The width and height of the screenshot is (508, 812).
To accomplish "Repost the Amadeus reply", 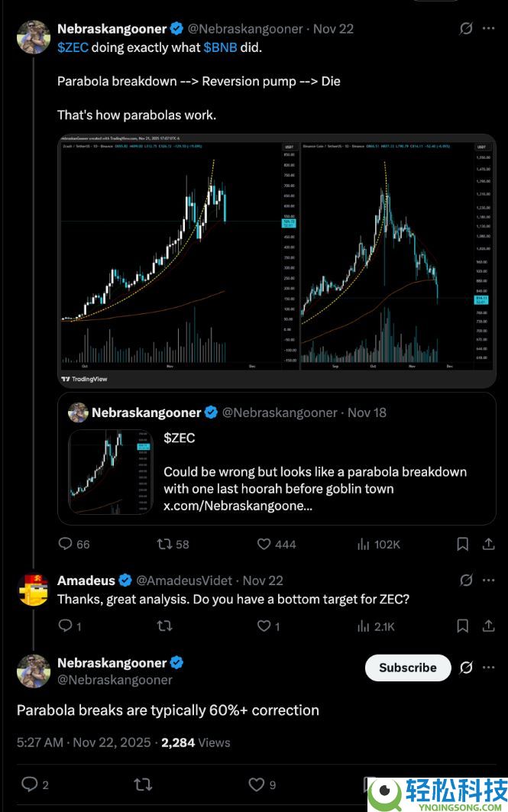I will pos(163,626).
